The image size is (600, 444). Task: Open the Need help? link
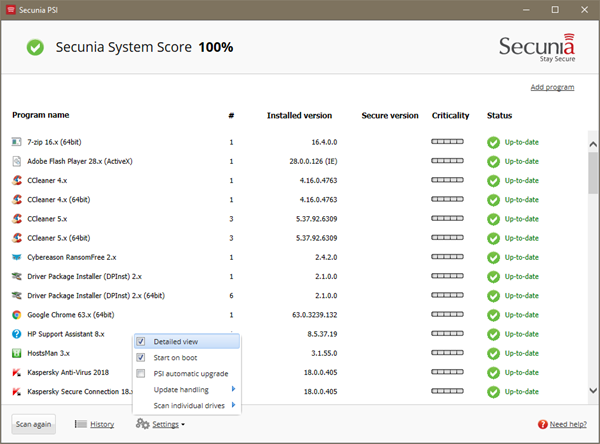pos(568,424)
